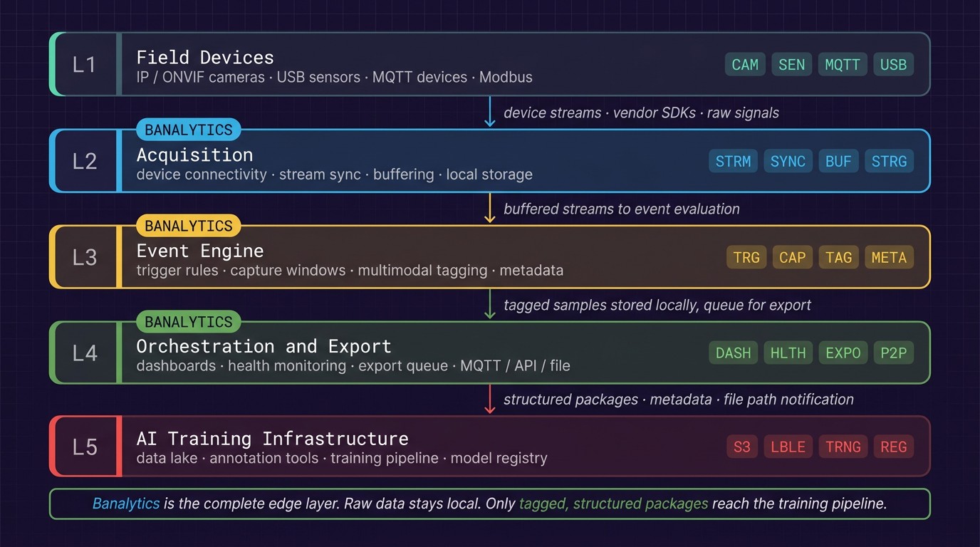The height and width of the screenshot is (547, 980).
Task: Click 'device connectivity · stream sync' description line
Action: tap(334, 174)
